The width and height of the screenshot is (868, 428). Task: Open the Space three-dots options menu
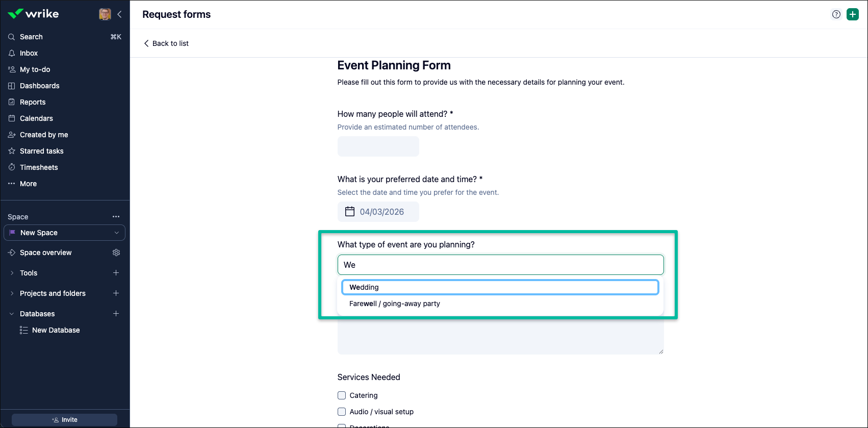(116, 217)
